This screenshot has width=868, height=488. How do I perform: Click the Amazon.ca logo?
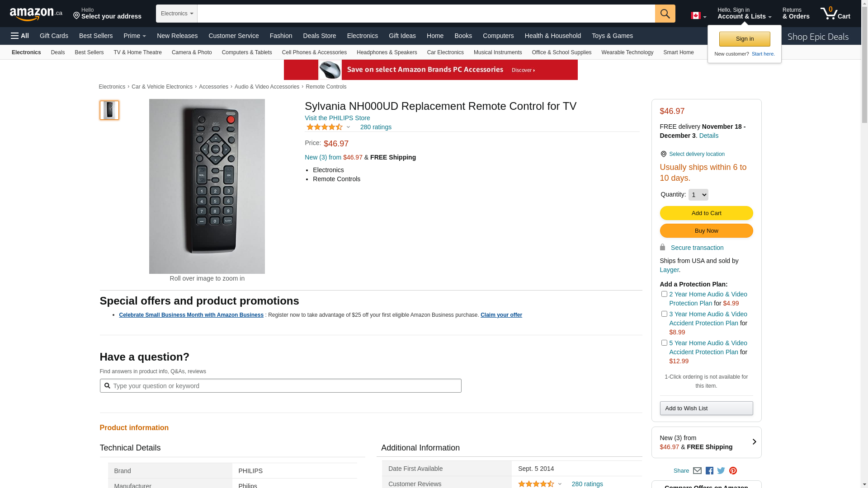tap(36, 14)
